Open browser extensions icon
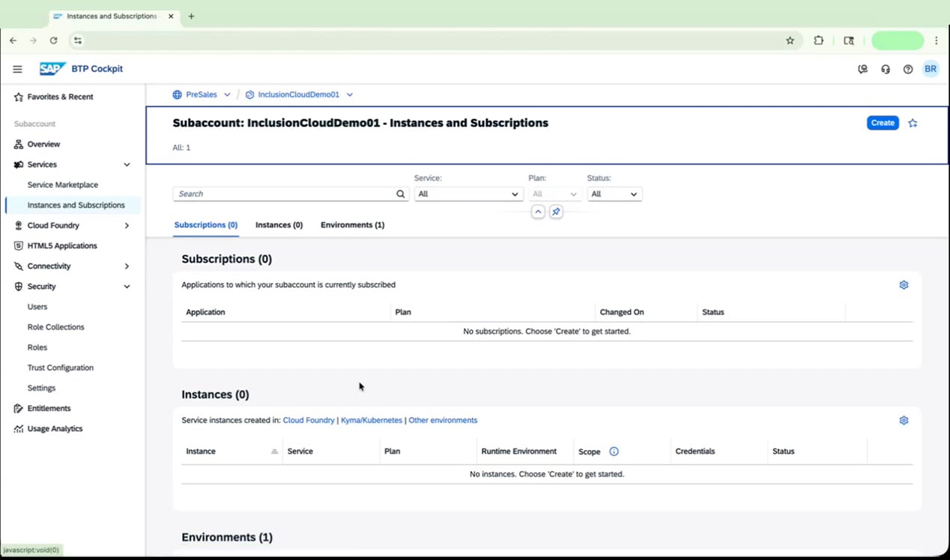This screenshot has height=560, width=950. [818, 40]
